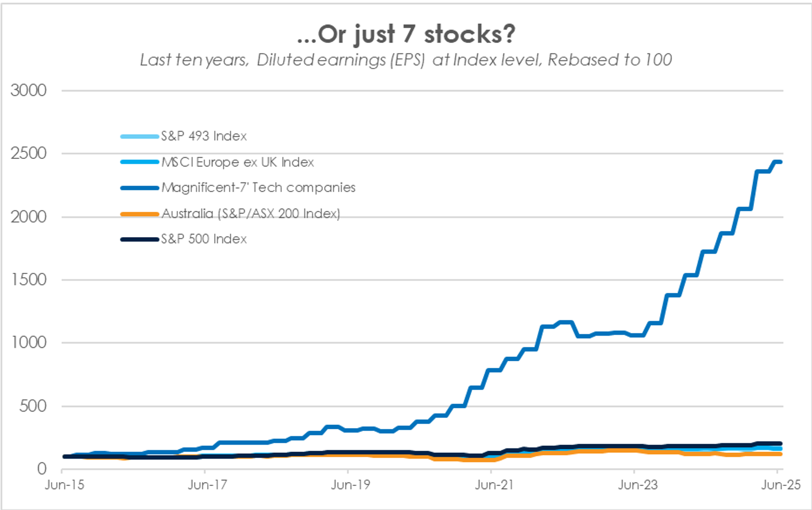The width and height of the screenshot is (812, 510).
Task: Click the Jun-25 x-axis label
Action: coord(780,485)
